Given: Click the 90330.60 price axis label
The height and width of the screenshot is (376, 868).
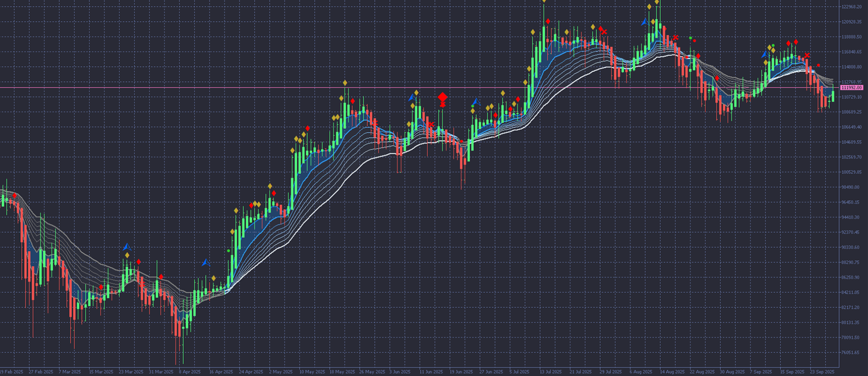Looking at the screenshot, I should click(x=851, y=247).
